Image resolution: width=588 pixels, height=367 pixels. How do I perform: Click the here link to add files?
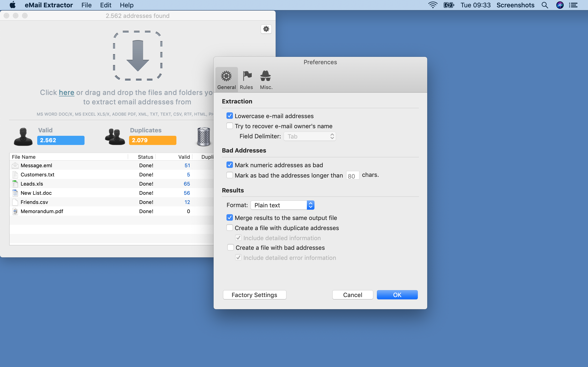tap(67, 92)
